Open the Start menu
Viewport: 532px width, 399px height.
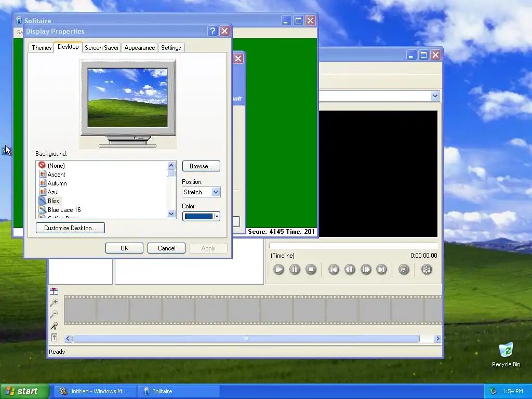pos(24,391)
